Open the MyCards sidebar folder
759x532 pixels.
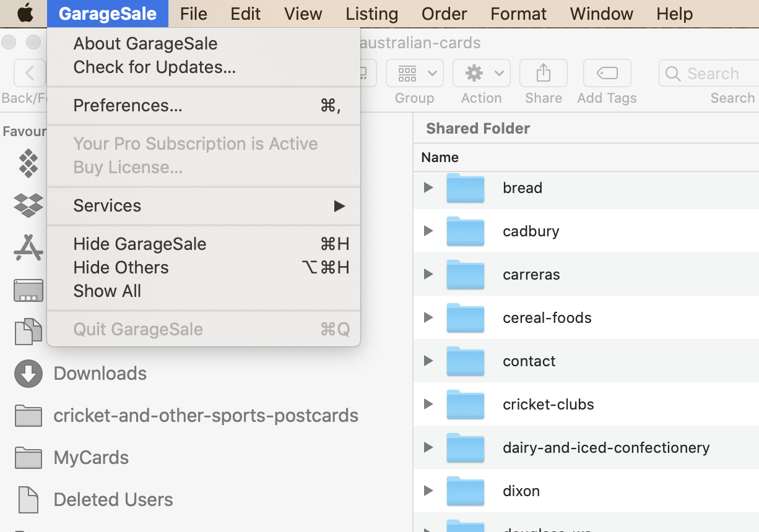[x=91, y=458]
